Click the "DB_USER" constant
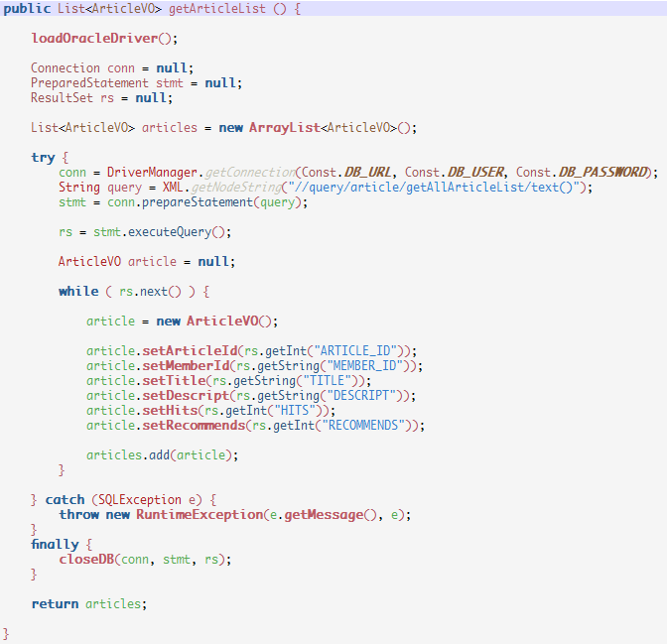Screen dimensions: 667x644 [x=476, y=173]
